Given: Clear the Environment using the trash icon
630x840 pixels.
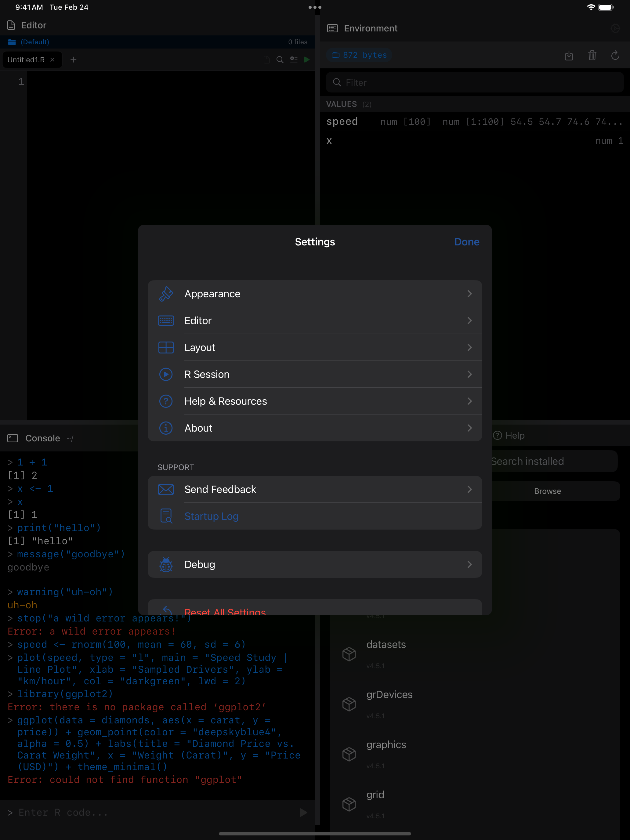Looking at the screenshot, I should point(592,56).
